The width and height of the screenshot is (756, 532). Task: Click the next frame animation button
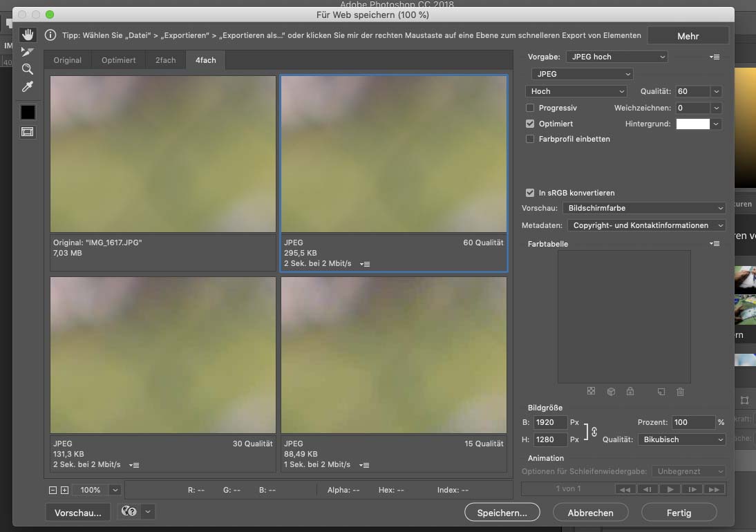(x=692, y=489)
